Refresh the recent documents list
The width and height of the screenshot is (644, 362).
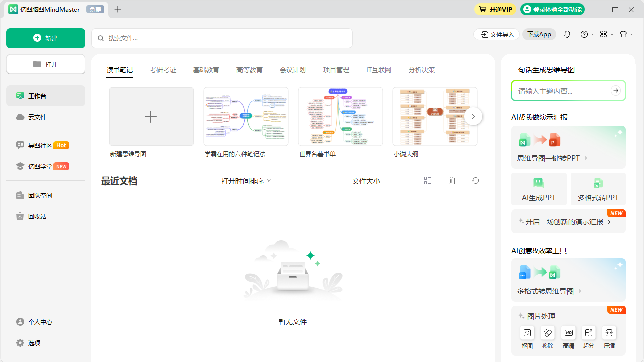(476, 180)
